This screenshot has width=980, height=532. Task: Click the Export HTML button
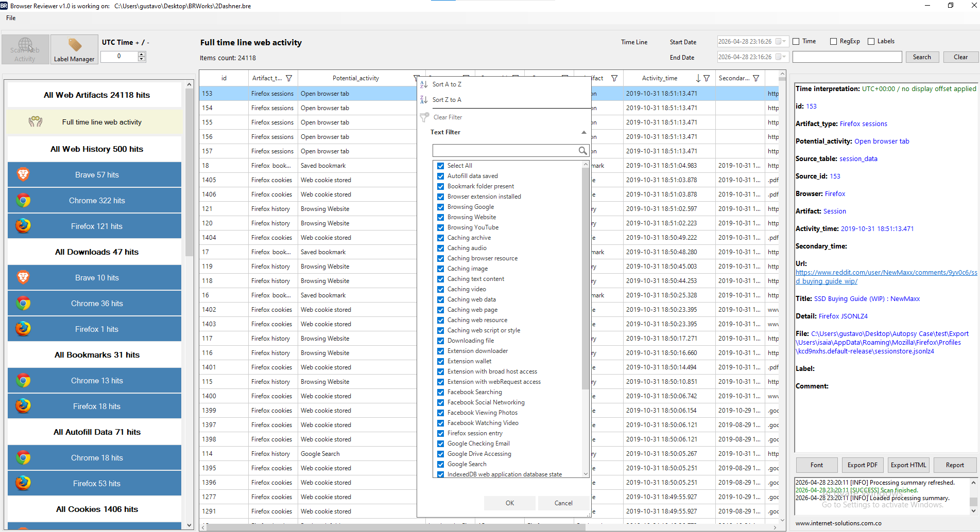908,465
